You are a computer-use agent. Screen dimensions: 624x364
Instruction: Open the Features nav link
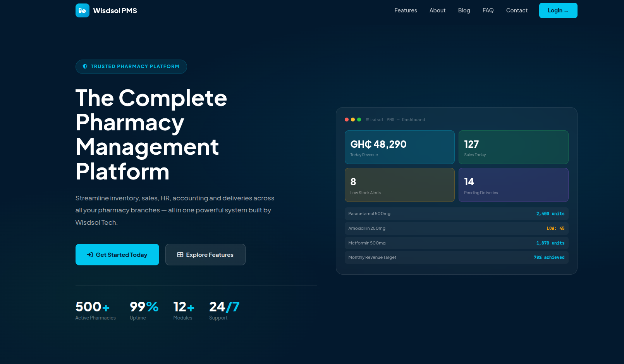(406, 10)
